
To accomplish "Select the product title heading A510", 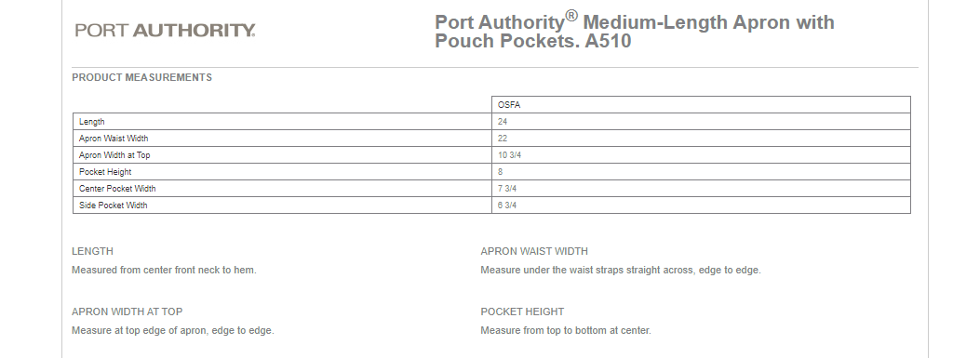I will coord(635,31).
